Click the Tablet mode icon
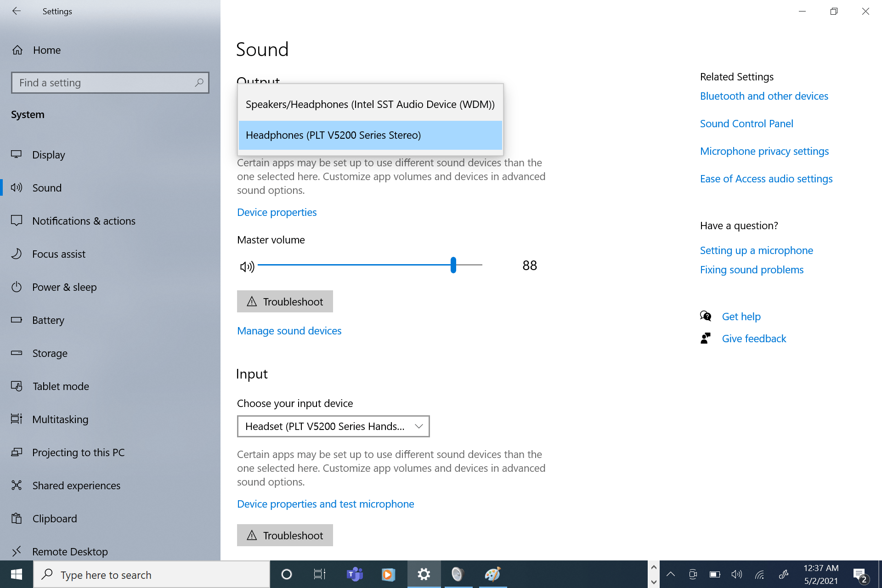The image size is (882, 588). coord(17,386)
